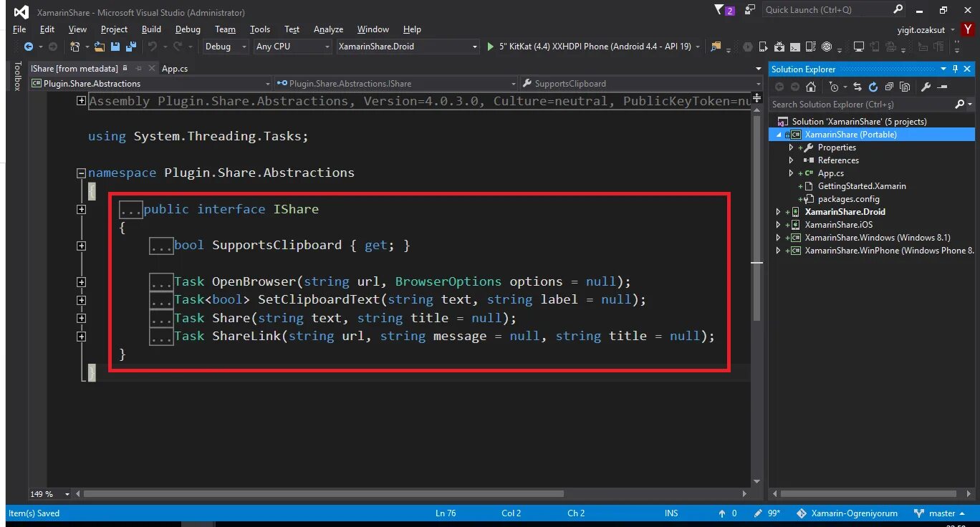The height and width of the screenshot is (527, 980).
Task: Open the Debug menu
Action: (188, 29)
